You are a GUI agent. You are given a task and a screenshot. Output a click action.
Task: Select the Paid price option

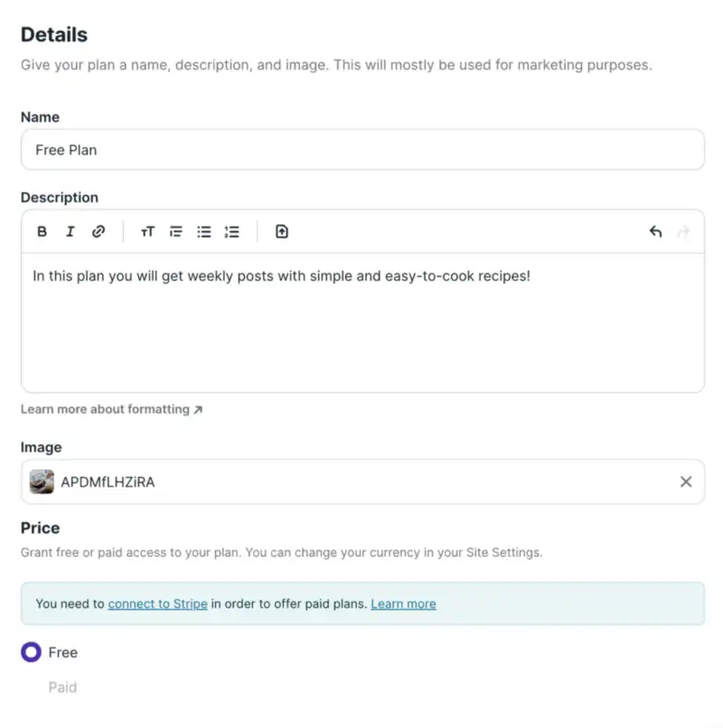point(62,687)
